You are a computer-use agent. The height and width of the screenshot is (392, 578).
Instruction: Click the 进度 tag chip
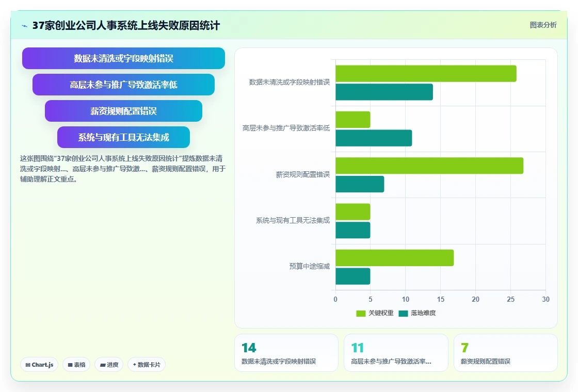tap(109, 365)
